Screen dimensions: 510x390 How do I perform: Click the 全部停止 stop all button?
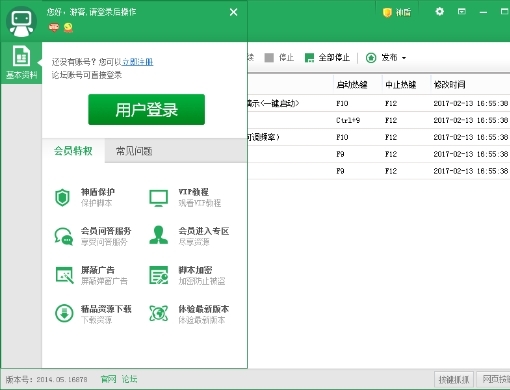327,58
